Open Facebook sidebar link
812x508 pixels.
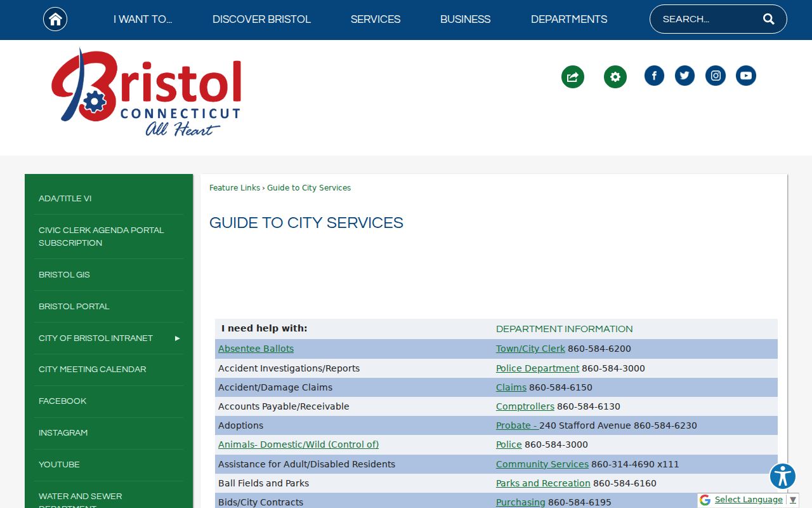62,401
